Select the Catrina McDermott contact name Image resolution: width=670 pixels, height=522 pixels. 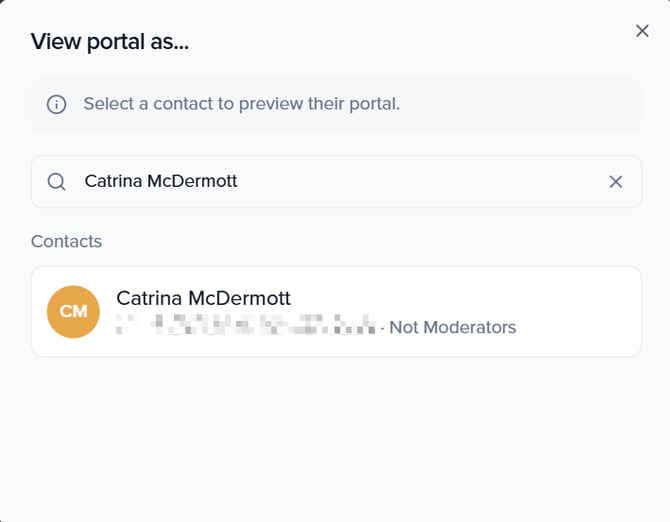pos(203,298)
